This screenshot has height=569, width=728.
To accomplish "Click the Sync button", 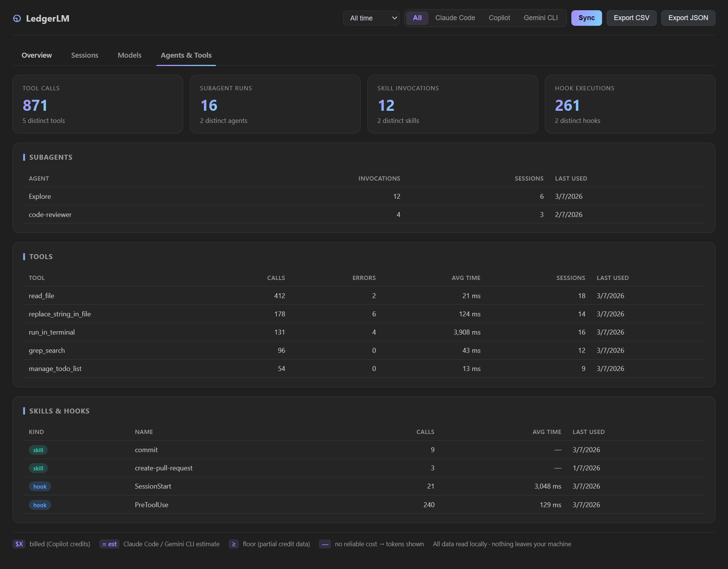I will point(587,18).
